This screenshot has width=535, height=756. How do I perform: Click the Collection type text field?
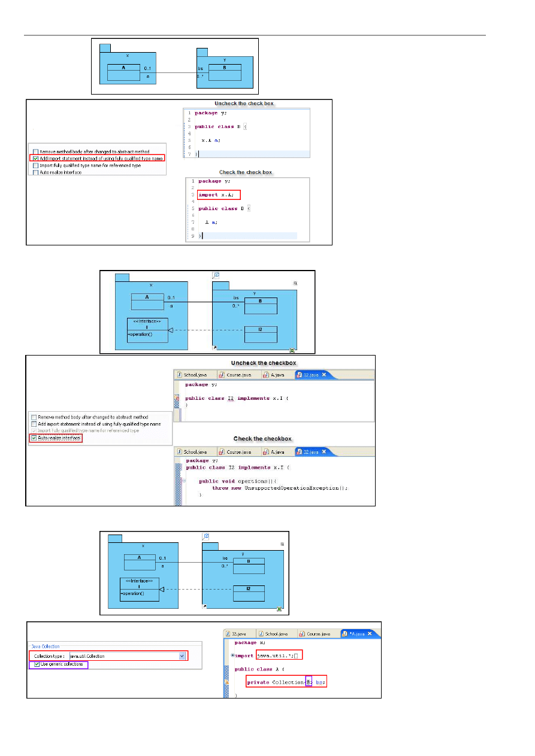pyautogui.click(x=123, y=656)
